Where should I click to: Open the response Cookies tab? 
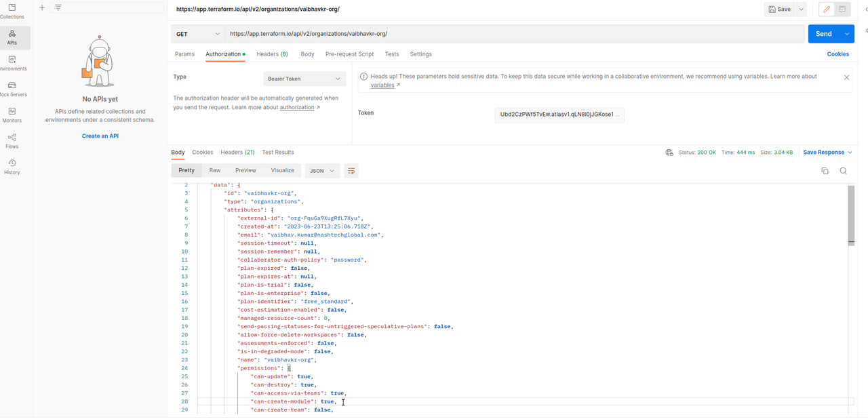click(203, 153)
